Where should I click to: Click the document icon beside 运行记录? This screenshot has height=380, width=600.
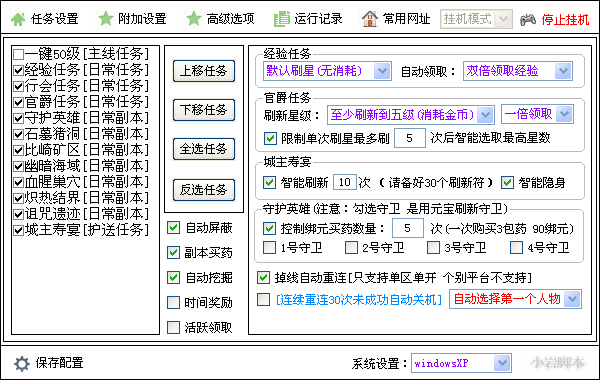click(282, 19)
